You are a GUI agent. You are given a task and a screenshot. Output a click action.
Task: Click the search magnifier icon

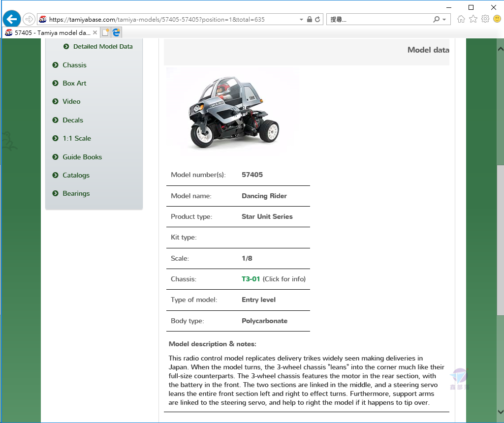436,19
